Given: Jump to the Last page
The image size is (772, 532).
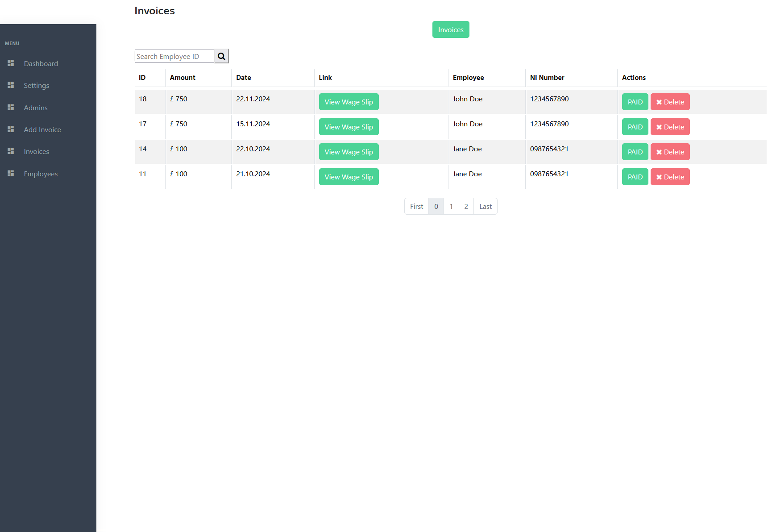Looking at the screenshot, I should [485, 206].
